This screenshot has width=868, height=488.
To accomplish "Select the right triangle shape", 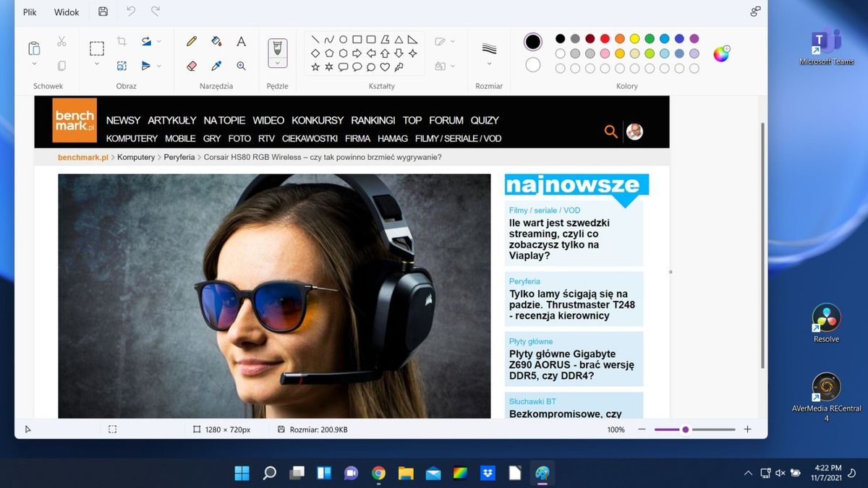I will click(x=412, y=40).
